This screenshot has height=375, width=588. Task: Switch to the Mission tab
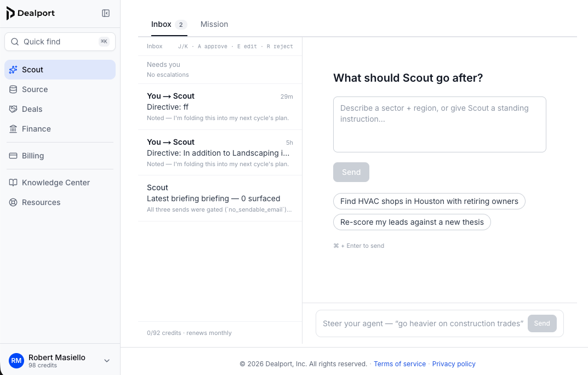[x=214, y=24]
